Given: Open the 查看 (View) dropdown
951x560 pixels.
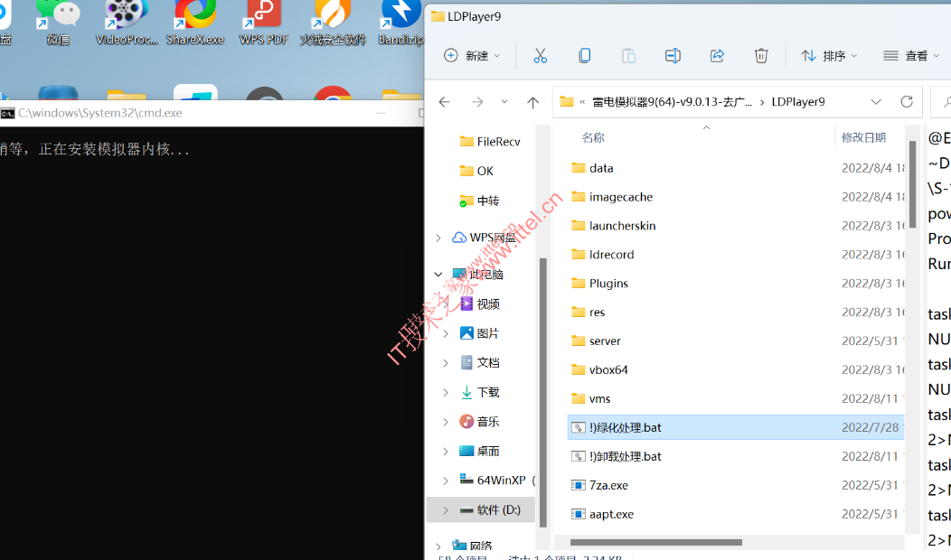Looking at the screenshot, I should click(x=911, y=56).
